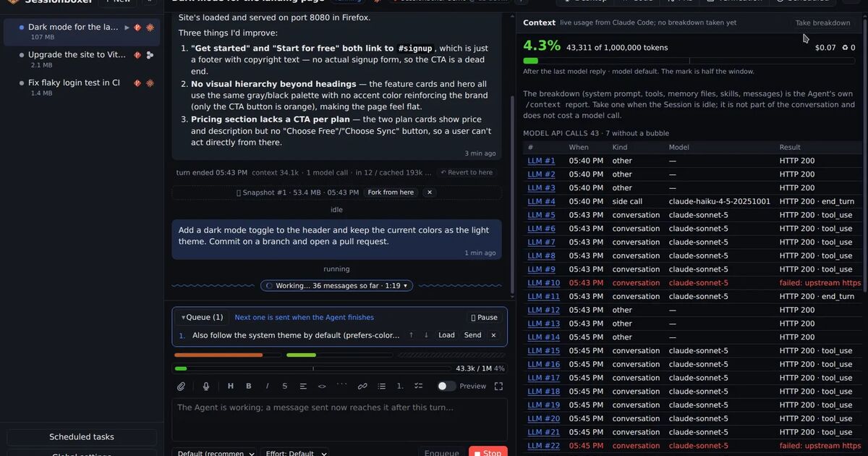The image size is (868, 456).
Task: Move the queued message down
Action: point(426,335)
